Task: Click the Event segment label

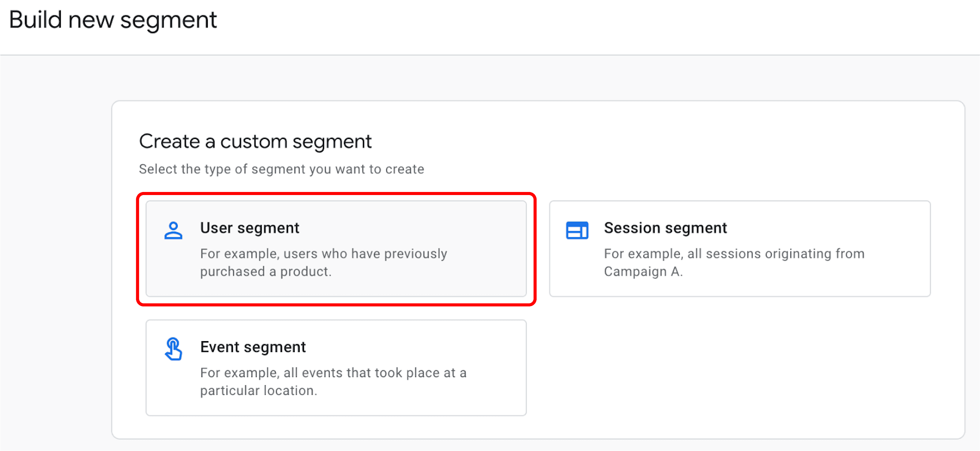Action: tap(253, 347)
